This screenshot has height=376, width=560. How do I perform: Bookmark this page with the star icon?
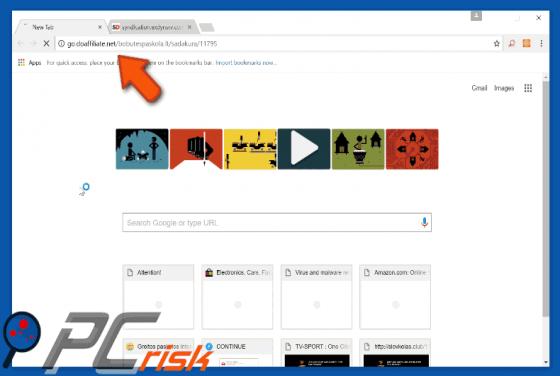pyautogui.click(x=496, y=44)
